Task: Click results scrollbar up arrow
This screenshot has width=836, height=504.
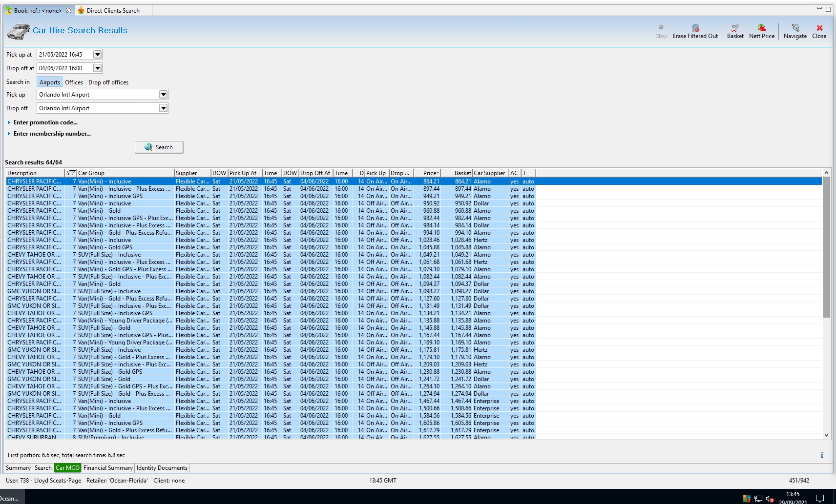Action: click(826, 173)
